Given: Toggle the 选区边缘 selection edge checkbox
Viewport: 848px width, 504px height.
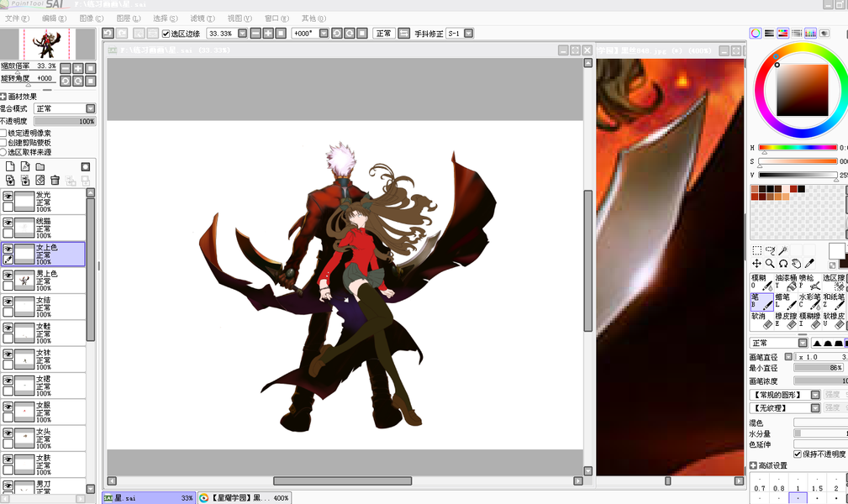Looking at the screenshot, I should point(166,34).
